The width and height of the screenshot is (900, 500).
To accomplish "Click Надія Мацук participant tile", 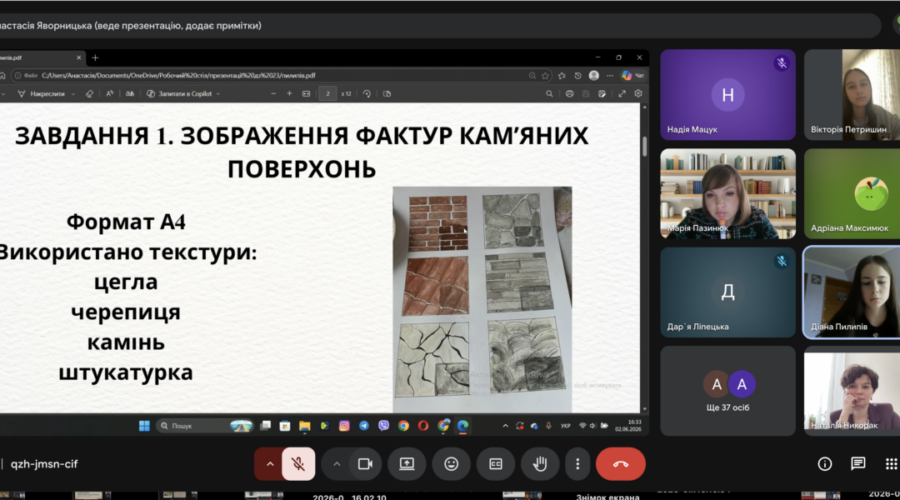I will tap(728, 95).
